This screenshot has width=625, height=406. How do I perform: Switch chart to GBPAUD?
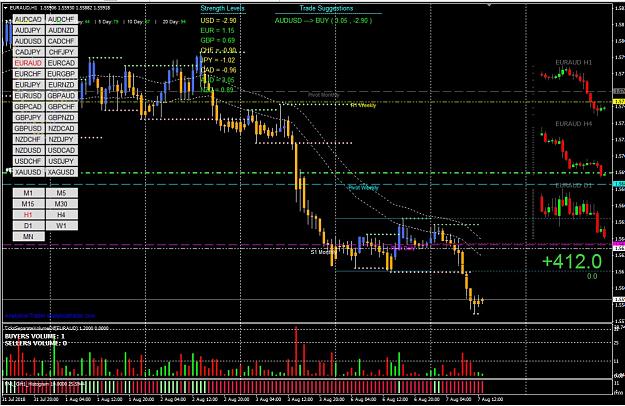click(61, 96)
